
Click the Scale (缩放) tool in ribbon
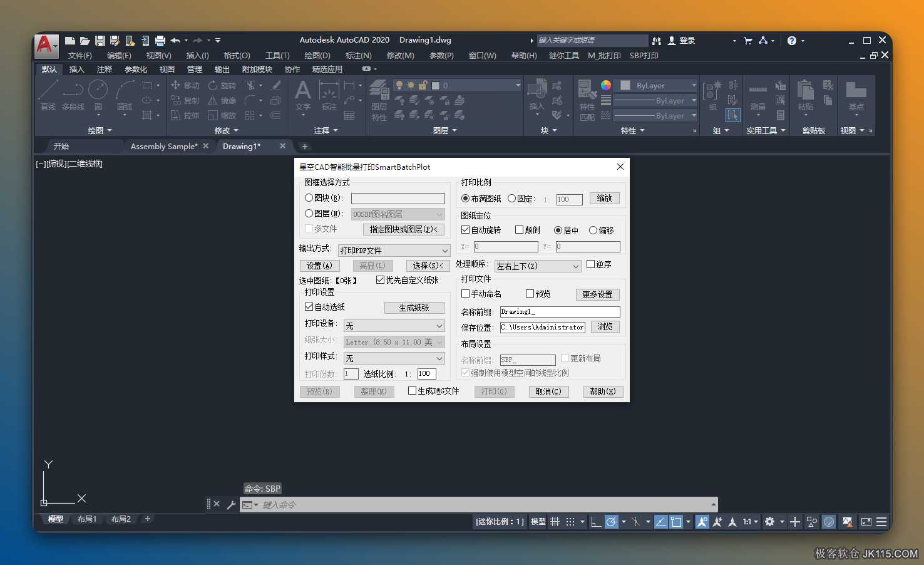[x=222, y=115]
